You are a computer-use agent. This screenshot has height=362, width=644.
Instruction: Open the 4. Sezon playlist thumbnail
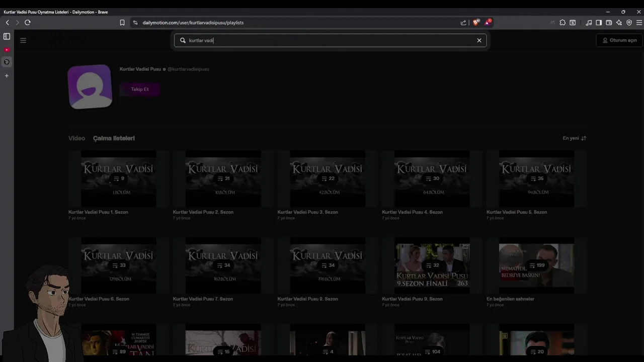(432, 178)
